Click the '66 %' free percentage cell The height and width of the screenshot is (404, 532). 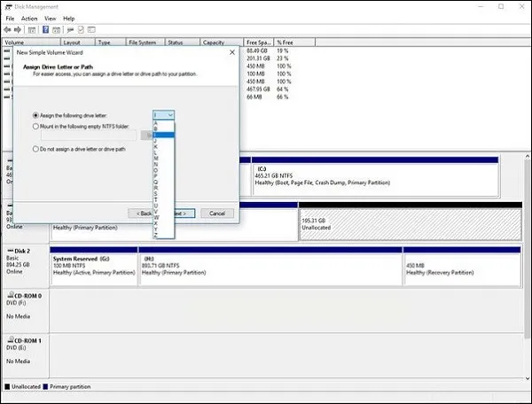click(283, 97)
